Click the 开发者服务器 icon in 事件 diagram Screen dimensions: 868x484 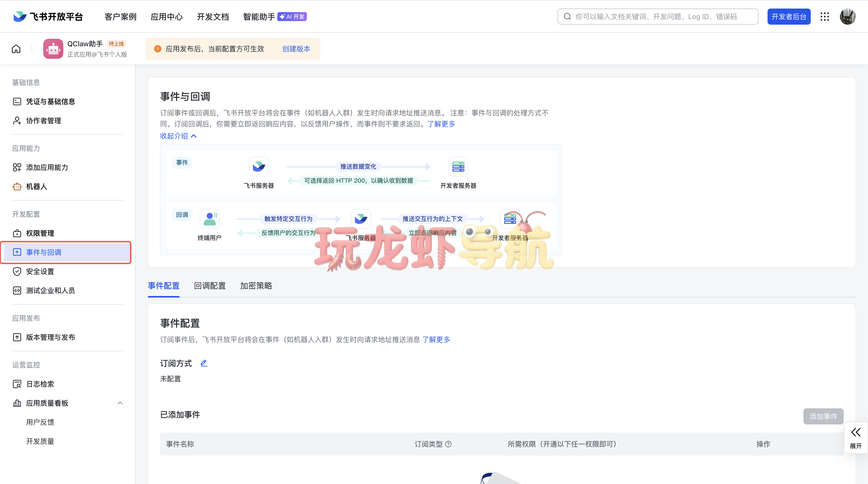pyautogui.click(x=458, y=167)
